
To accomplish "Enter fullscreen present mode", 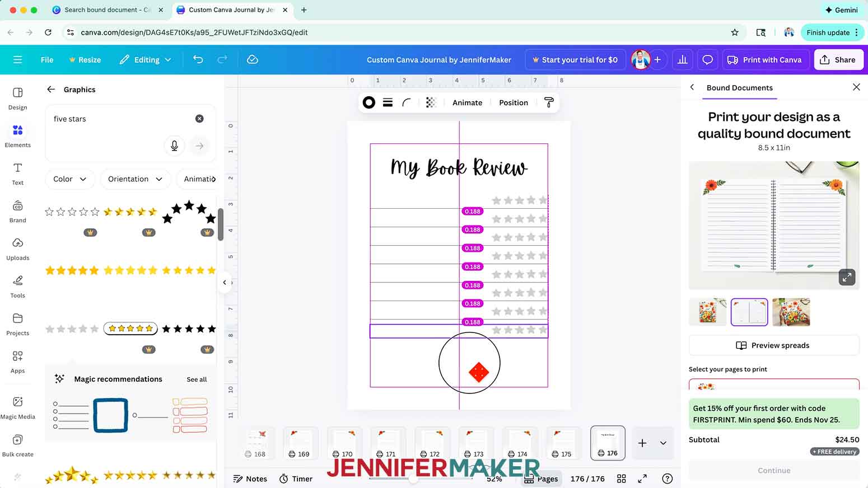I will click(x=642, y=478).
